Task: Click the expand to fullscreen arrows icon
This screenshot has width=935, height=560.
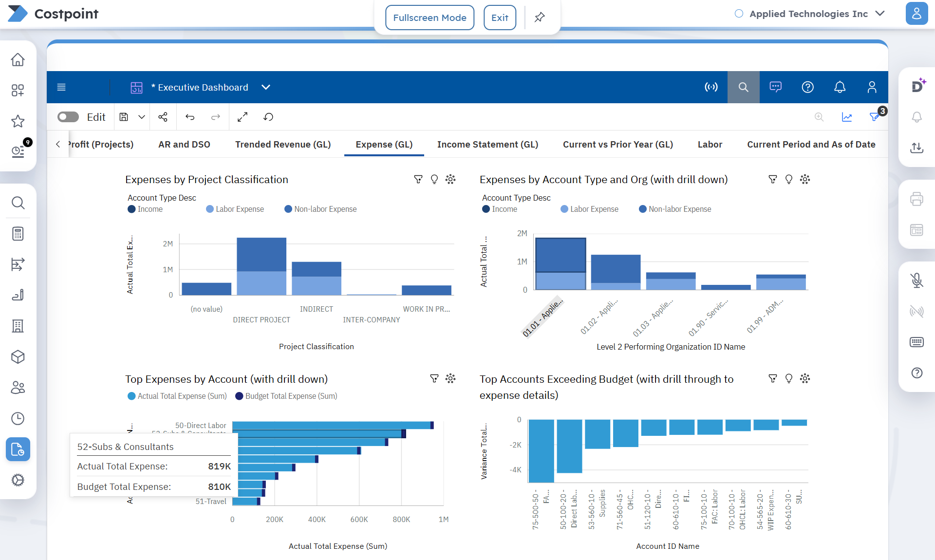Action: [243, 117]
